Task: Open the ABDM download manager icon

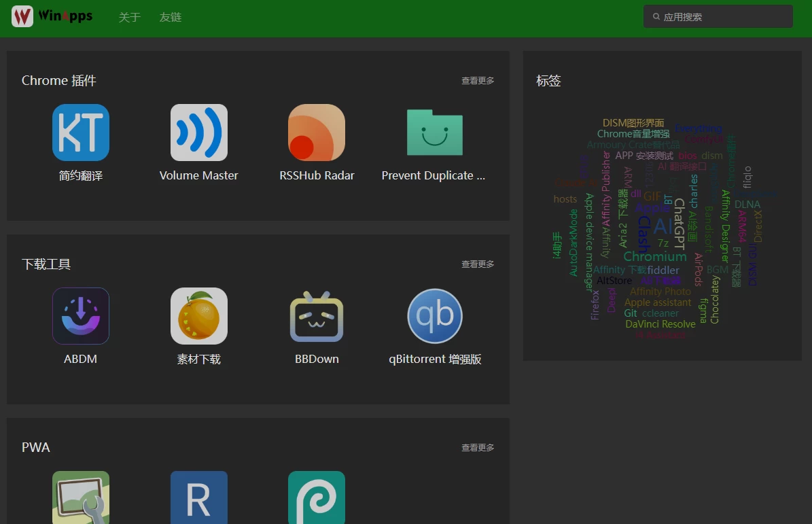Action: (81, 316)
